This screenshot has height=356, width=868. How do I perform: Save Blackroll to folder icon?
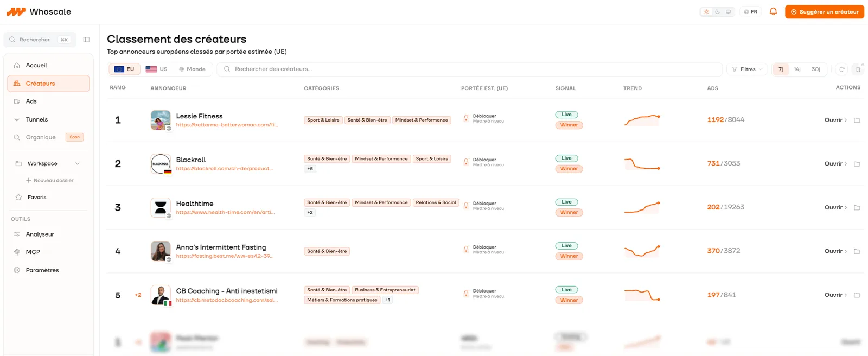(x=857, y=164)
